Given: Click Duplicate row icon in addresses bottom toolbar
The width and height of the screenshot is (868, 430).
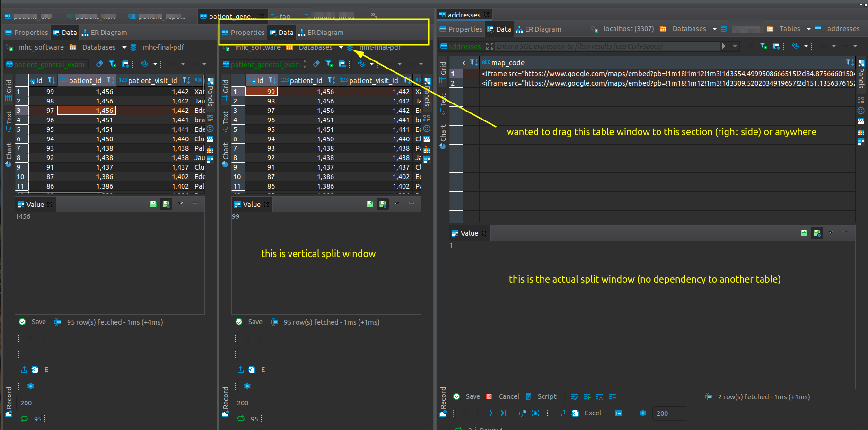Looking at the screenshot, I should pos(600,397).
